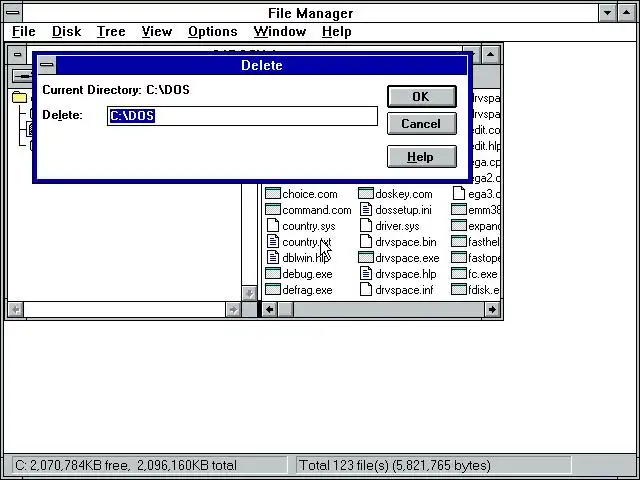Click the status bar free space text
This screenshot has width=640, height=480.
126,465
